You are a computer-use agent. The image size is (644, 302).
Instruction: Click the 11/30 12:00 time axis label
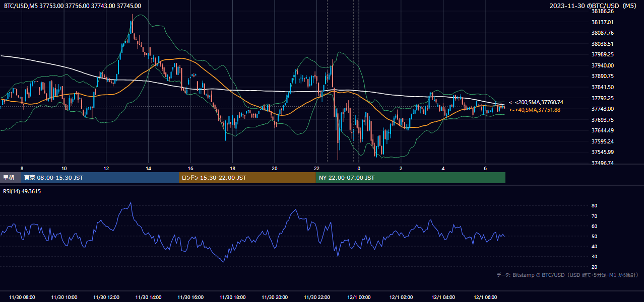pos(107,297)
